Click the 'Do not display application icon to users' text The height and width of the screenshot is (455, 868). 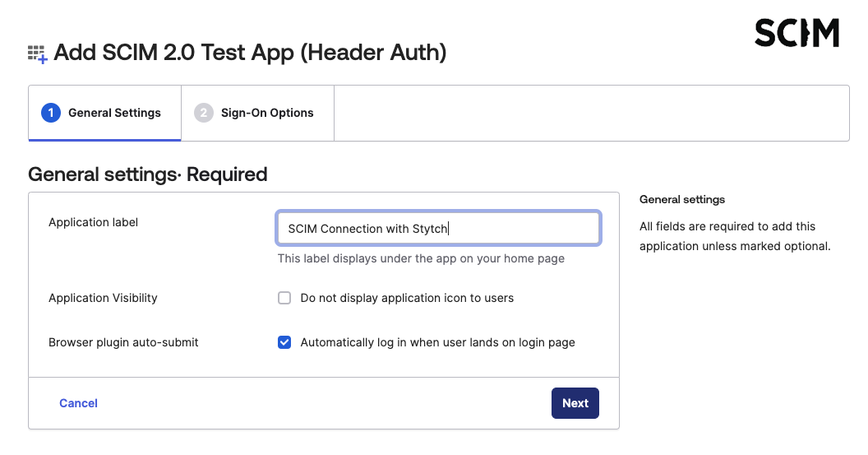coord(407,298)
